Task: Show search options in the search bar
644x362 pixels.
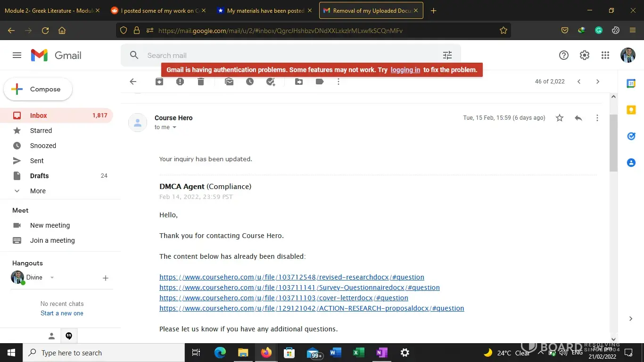Action: (447, 55)
